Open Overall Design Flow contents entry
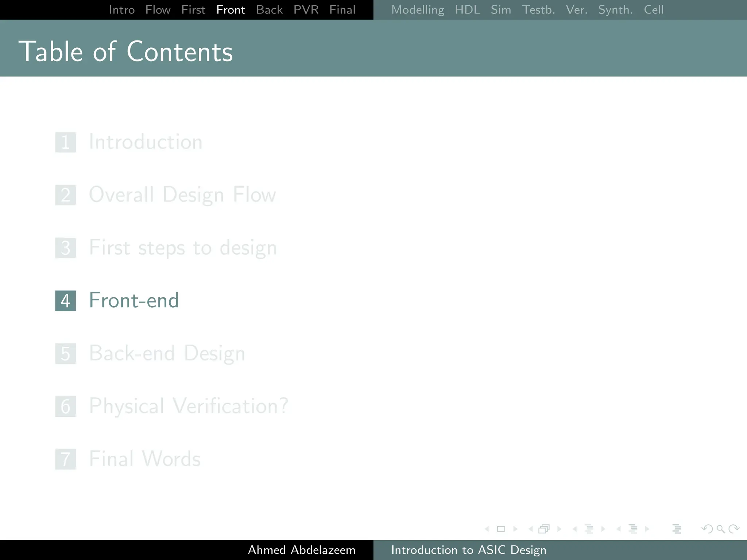Screen dimensions: 747x560 point(182,195)
